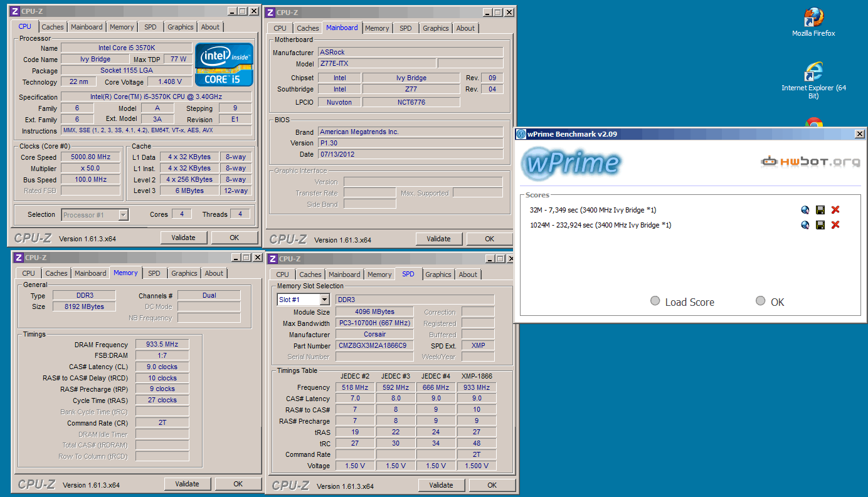This screenshot has height=497, width=868.
Task: Open About tab in CPU window
Action: tap(210, 27)
